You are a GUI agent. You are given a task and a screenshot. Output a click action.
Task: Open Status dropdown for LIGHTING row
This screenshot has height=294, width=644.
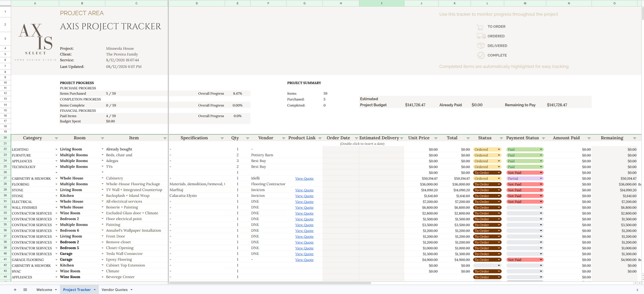[x=498, y=150]
